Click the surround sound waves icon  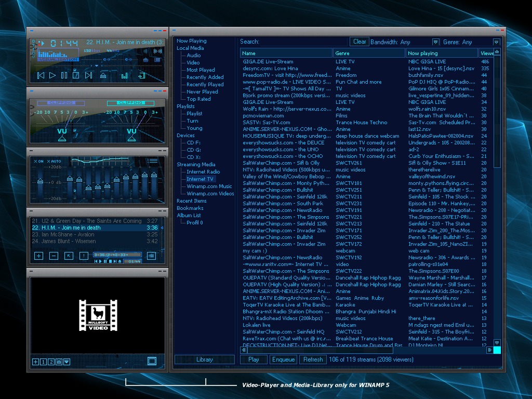point(157,51)
